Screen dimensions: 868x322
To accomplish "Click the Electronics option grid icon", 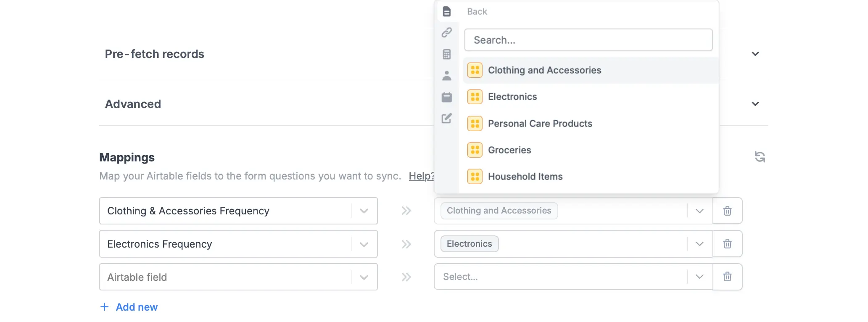I will click(x=475, y=97).
